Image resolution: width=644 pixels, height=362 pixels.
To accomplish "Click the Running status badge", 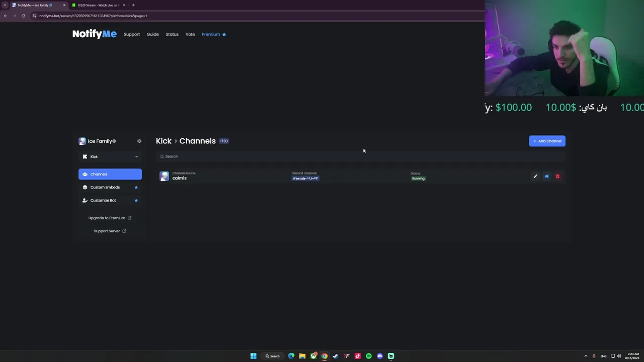I will 418,178.
